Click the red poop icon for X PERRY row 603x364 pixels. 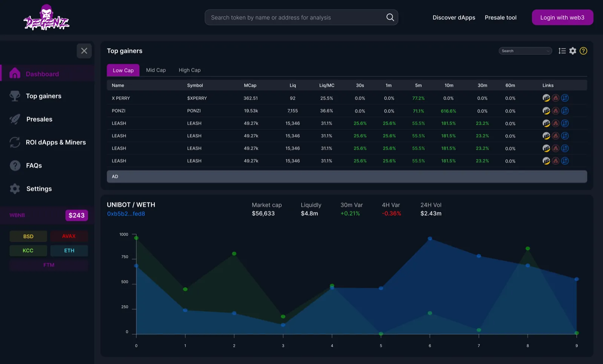[x=556, y=98]
